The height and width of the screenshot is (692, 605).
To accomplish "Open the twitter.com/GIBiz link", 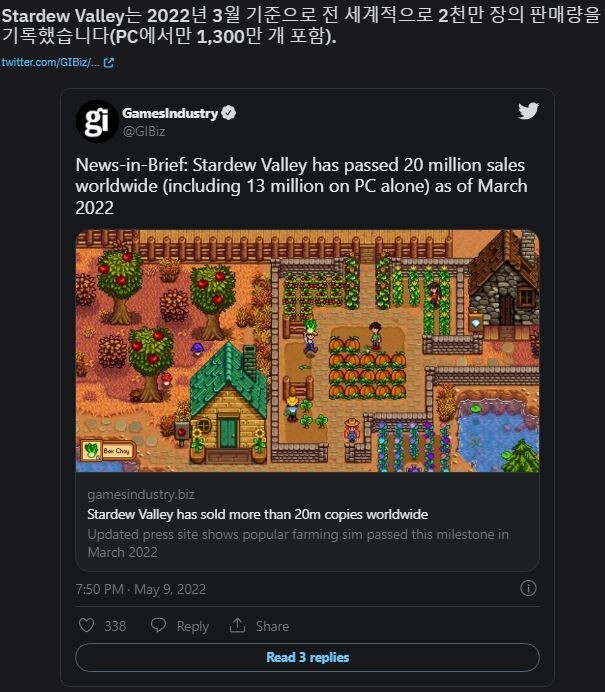I will [50, 62].
